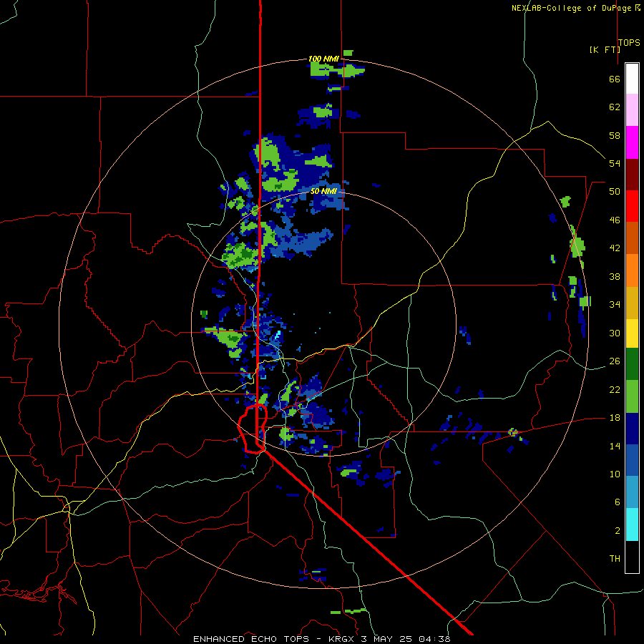Click the white 66 K FT color swatch
The image size is (644, 644).
[x=632, y=79]
